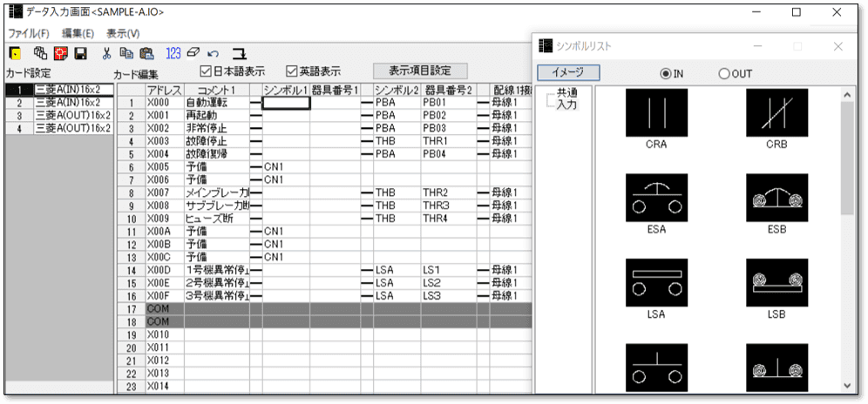Click the yellow new file icon
The width and height of the screenshot is (868, 404).
point(15,53)
